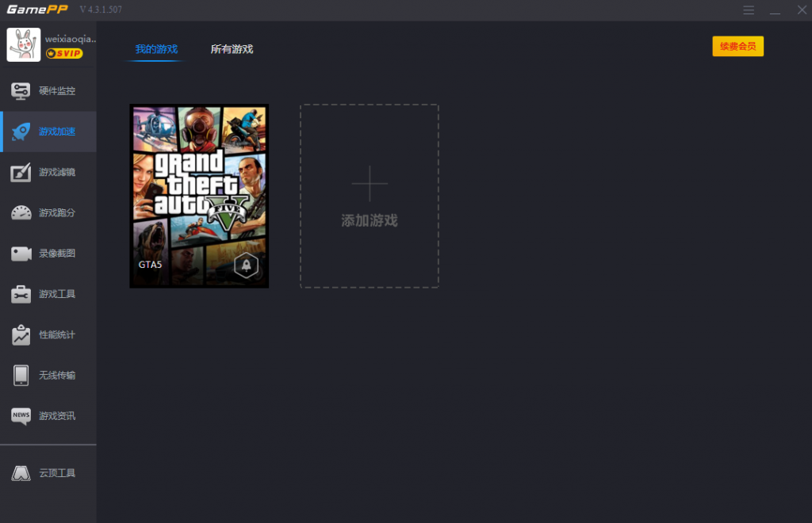Select 游戏滤镜 sidebar label
Image resolution: width=812 pixels, height=523 pixels.
57,172
